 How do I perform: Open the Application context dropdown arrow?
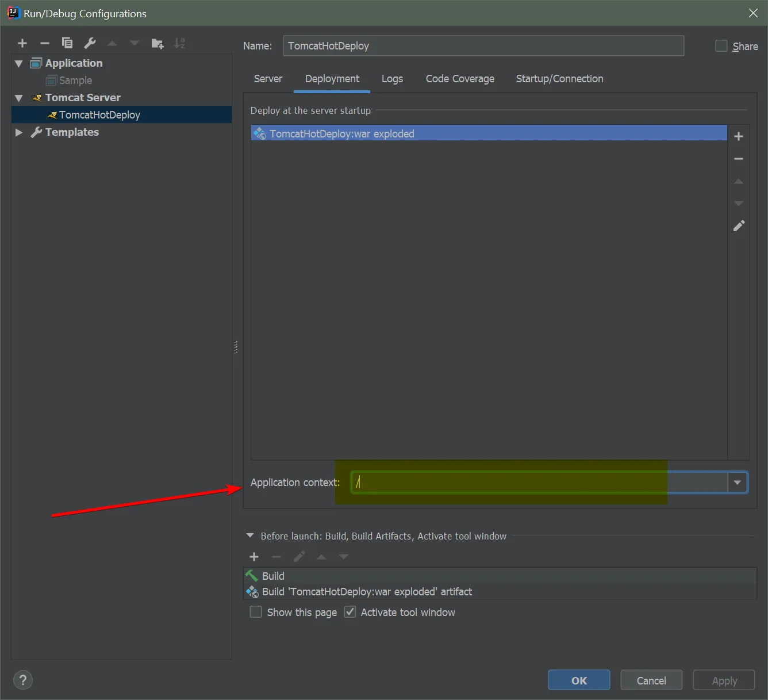point(737,483)
